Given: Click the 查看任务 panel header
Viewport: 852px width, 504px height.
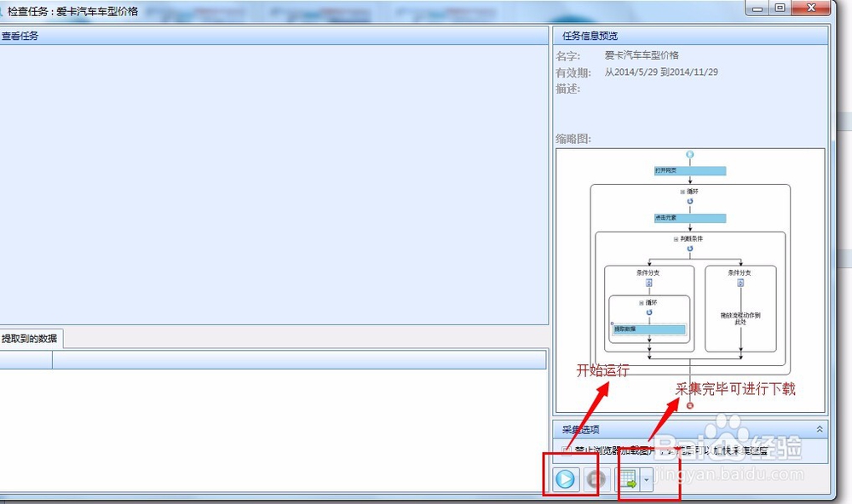Looking at the screenshot, I should [273, 36].
